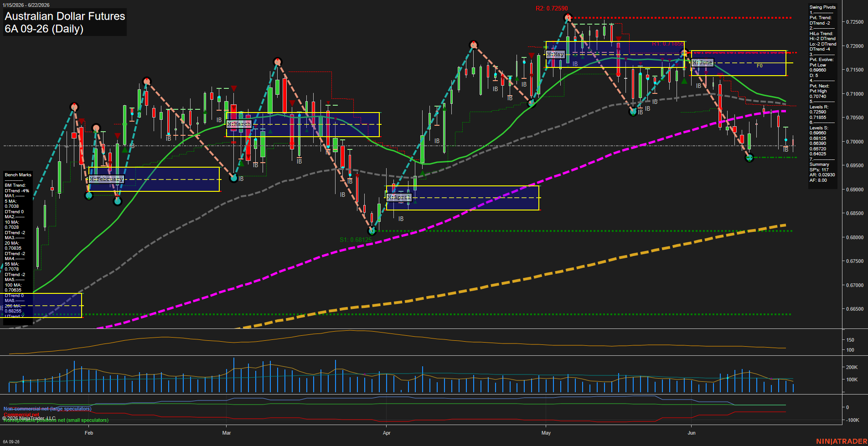The image size is (868, 446).
Task: Click the Jun date axis label
Action: click(x=692, y=433)
